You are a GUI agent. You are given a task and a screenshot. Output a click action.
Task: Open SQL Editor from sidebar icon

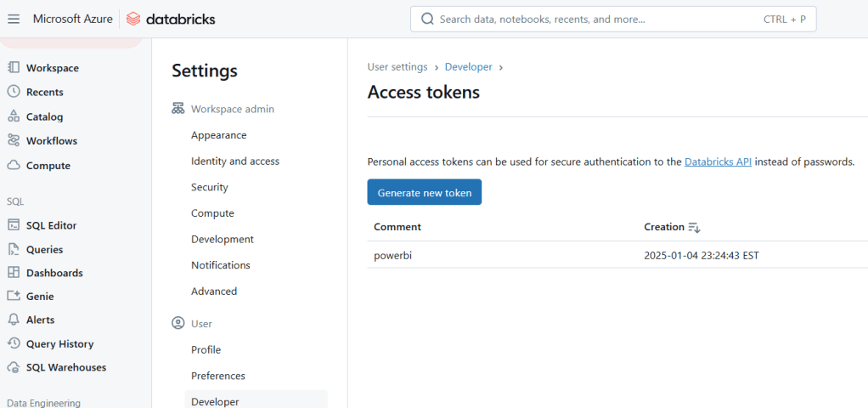click(14, 225)
